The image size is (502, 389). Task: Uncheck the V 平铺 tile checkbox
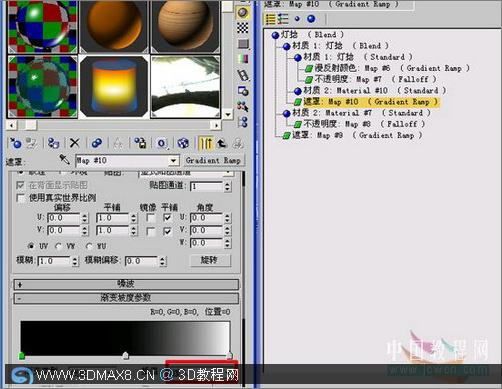click(168, 231)
